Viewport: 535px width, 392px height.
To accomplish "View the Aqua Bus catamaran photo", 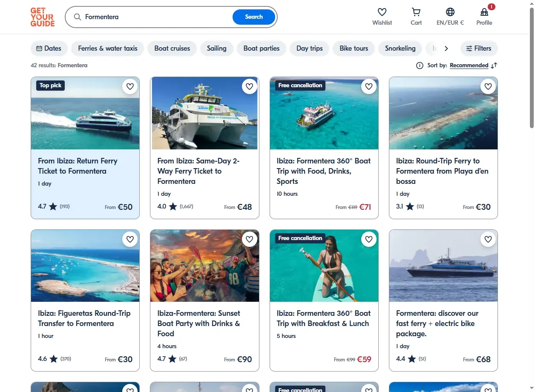I will (204, 113).
